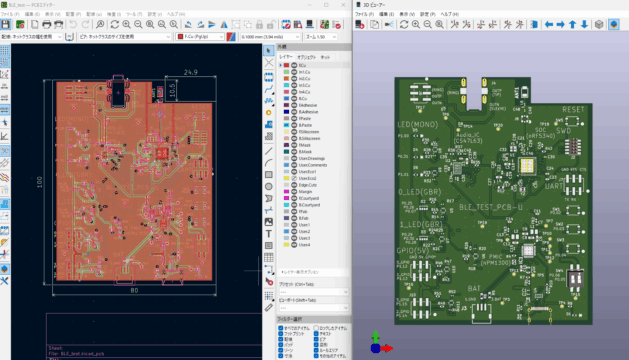Show the User.Eco2 layer
This screenshot has width=629, height=360.
[294, 178]
